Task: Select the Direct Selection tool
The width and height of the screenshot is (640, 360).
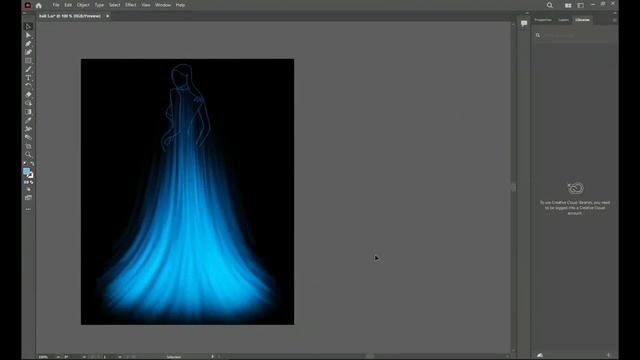Action: (28, 35)
